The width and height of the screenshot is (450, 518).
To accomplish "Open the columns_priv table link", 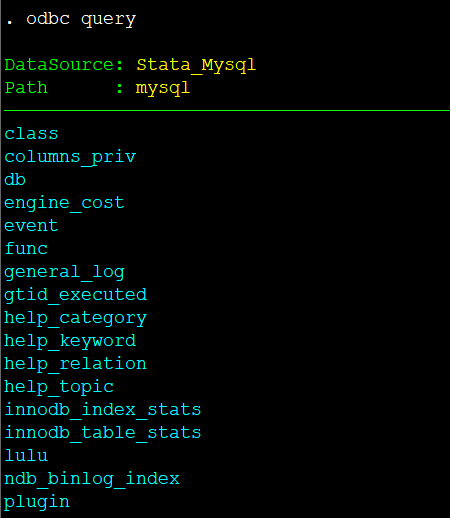I will pyautogui.click(x=70, y=157).
